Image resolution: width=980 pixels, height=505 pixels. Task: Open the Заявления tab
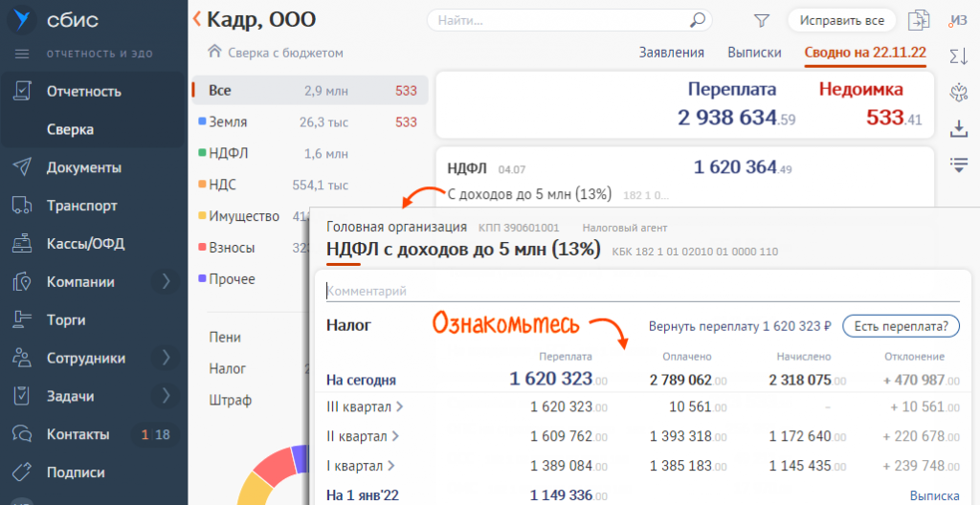point(671,53)
